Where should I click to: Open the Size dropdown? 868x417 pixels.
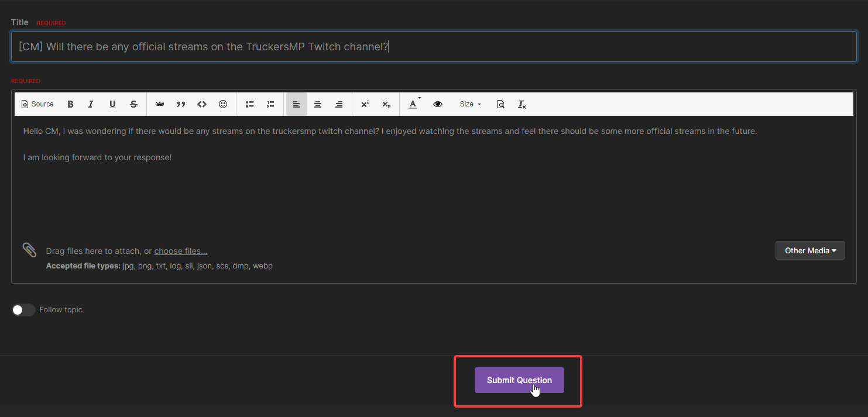click(x=469, y=104)
